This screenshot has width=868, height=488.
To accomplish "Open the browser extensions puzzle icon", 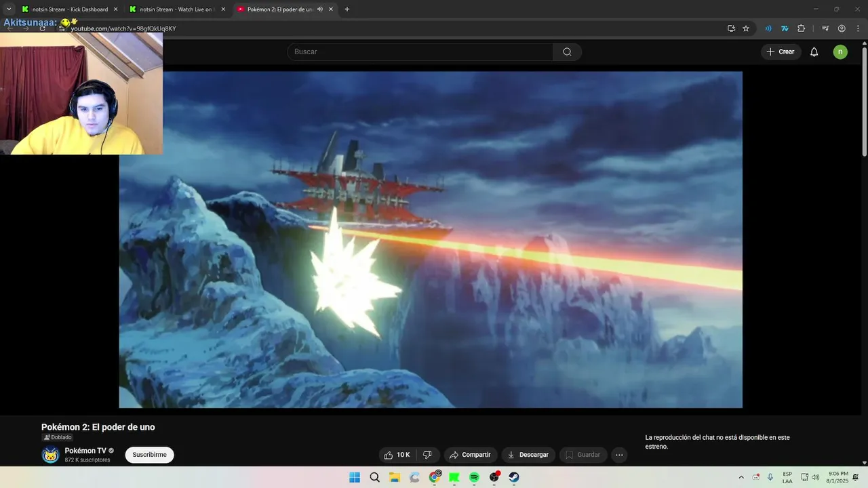I will [x=802, y=28].
